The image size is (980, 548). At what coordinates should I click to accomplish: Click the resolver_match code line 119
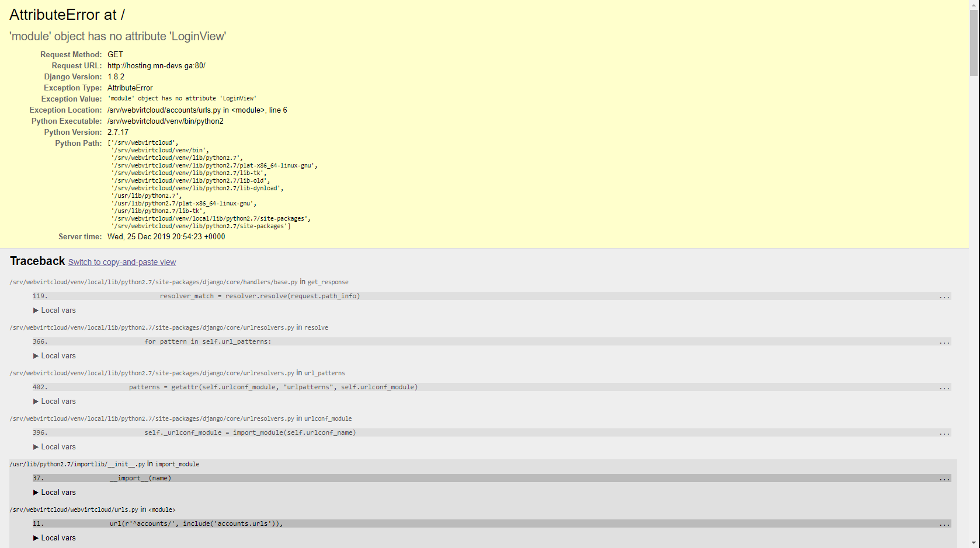492,296
